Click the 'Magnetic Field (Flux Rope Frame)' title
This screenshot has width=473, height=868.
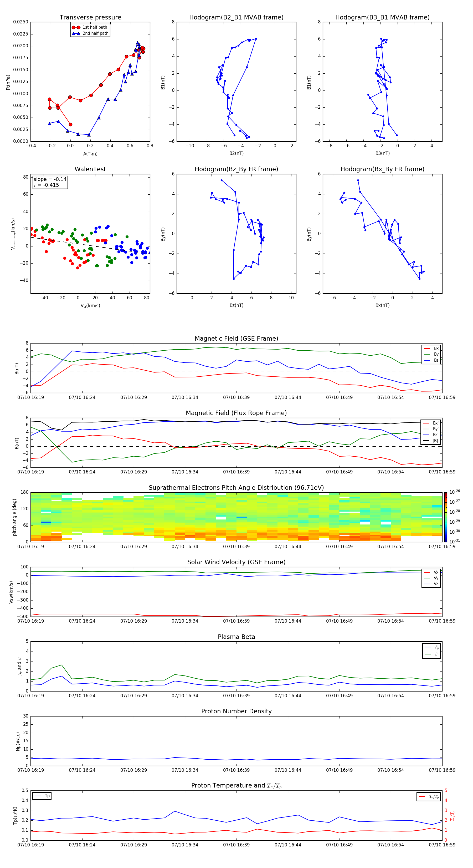click(236, 413)
